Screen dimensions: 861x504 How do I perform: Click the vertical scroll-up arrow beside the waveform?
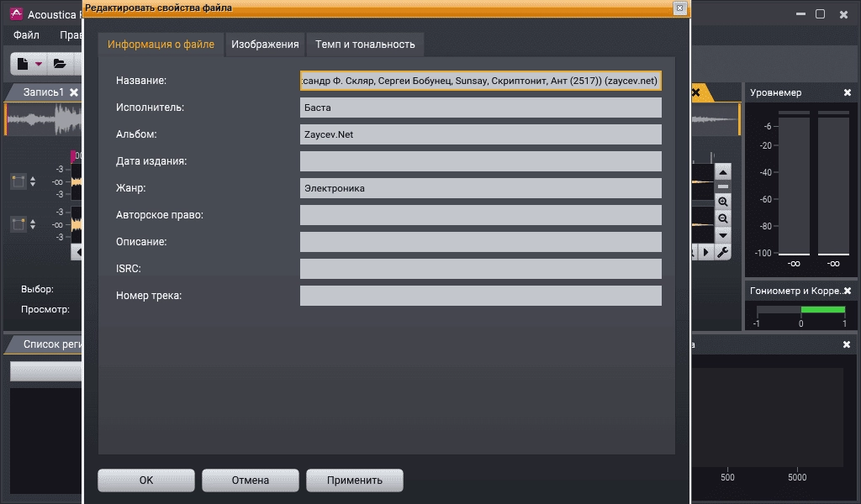722,173
